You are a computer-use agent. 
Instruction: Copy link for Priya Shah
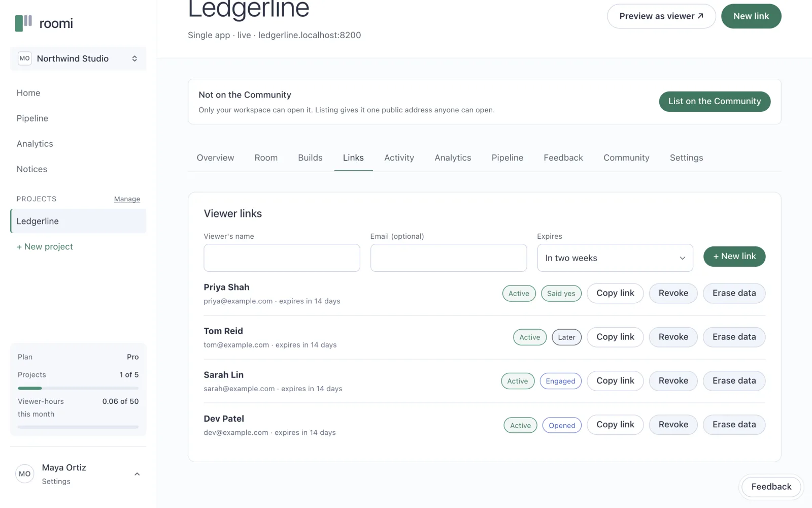pos(615,293)
